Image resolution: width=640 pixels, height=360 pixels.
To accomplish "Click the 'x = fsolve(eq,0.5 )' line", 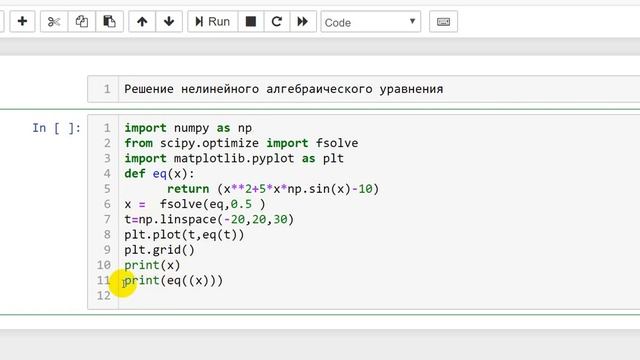I will click(195, 204).
